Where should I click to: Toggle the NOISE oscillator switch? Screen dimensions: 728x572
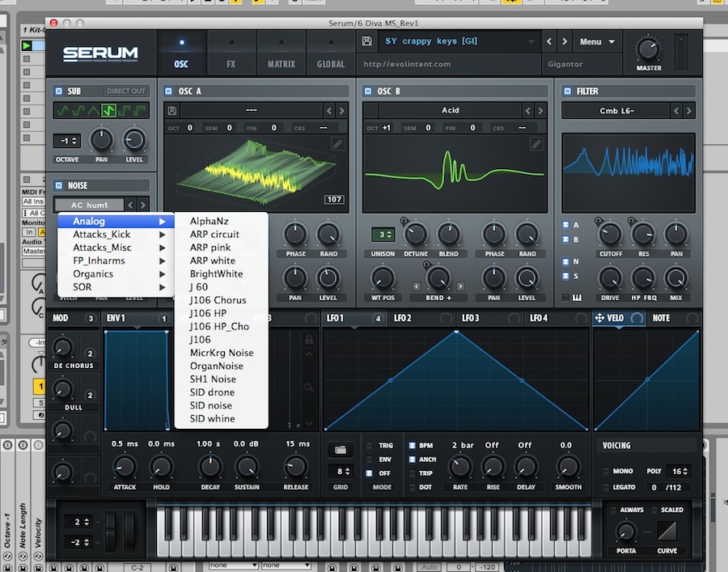coord(59,186)
